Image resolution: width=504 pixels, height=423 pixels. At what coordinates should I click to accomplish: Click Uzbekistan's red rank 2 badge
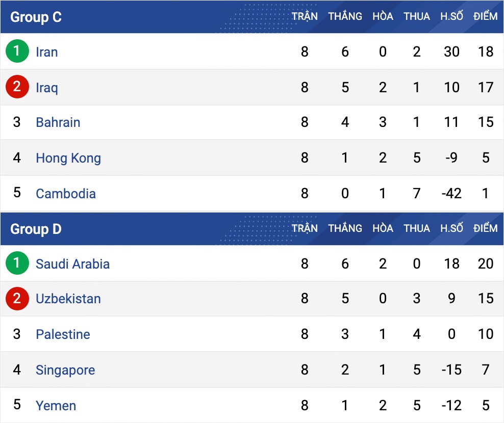pos(17,299)
